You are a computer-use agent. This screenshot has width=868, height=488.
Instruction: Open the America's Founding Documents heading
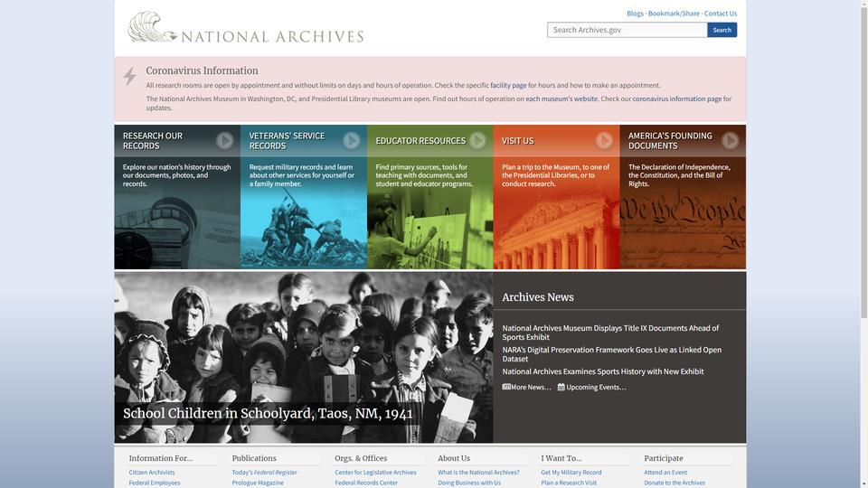coord(670,141)
